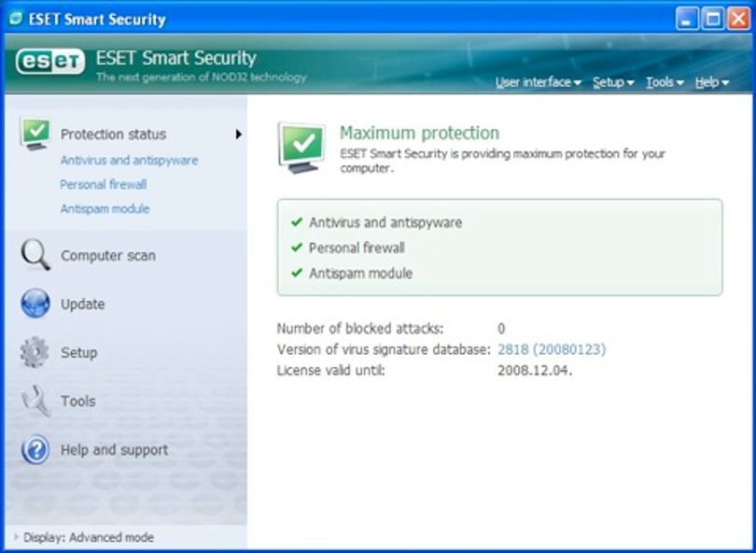The width and height of the screenshot is (756, 553).
Task: Open Personal firewall sidebar link
Action: [x=104, y=184]
